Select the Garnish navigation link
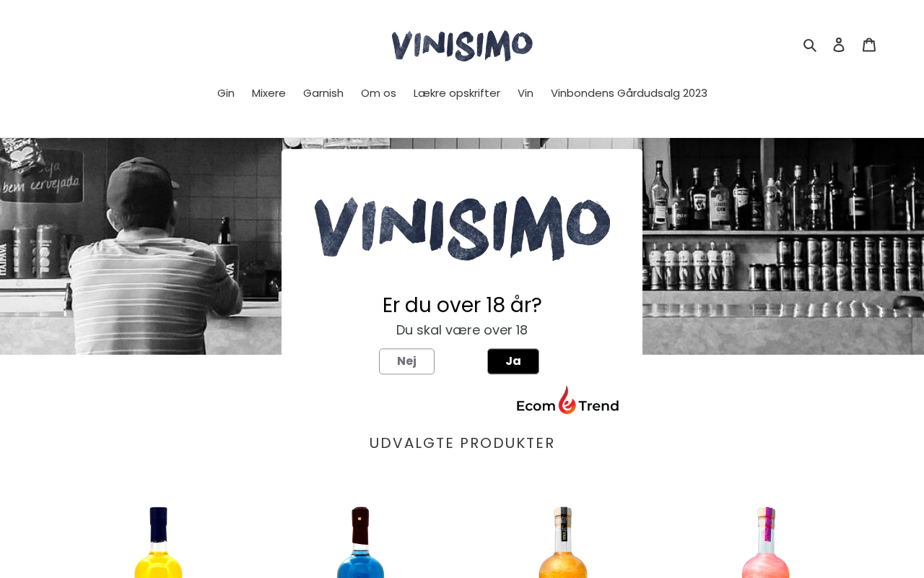Viewport: 924px width, 578px height. (x=323, y=93)
